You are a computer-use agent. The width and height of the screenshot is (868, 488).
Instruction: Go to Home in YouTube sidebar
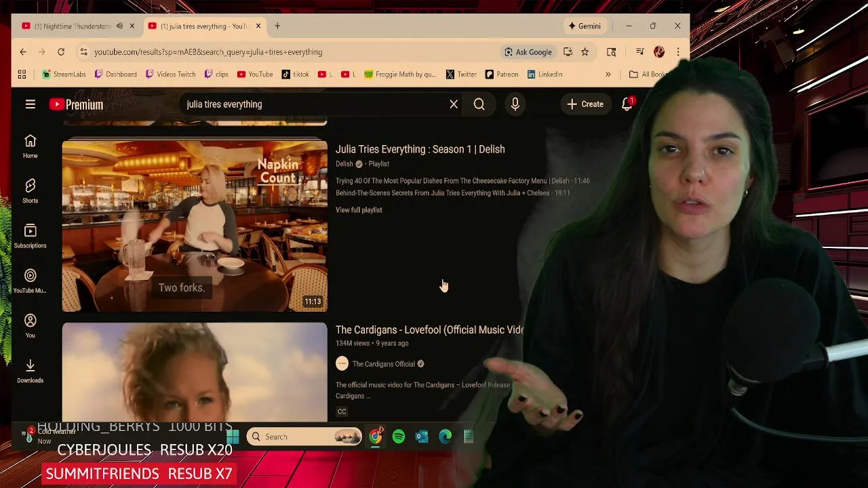pos(30,146)
